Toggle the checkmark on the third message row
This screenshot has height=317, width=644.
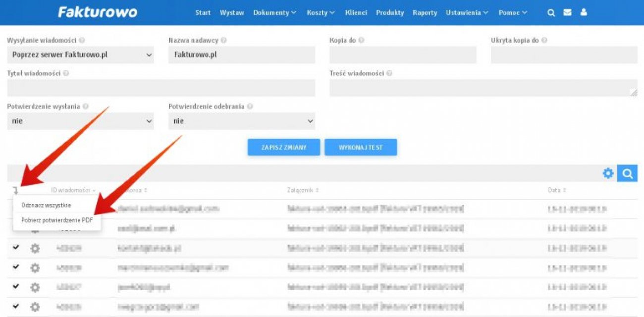coord(16,247)
